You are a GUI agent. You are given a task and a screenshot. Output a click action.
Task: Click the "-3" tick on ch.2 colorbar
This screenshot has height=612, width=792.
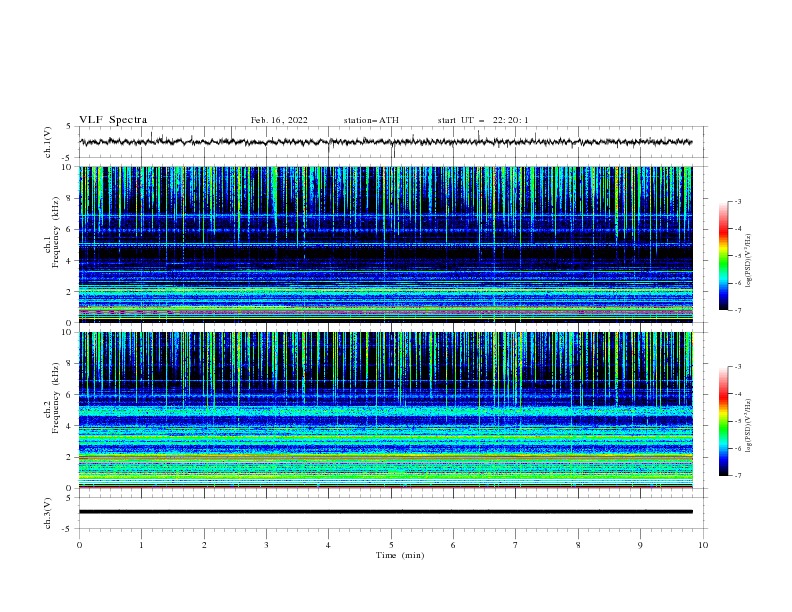pos(737,367)
